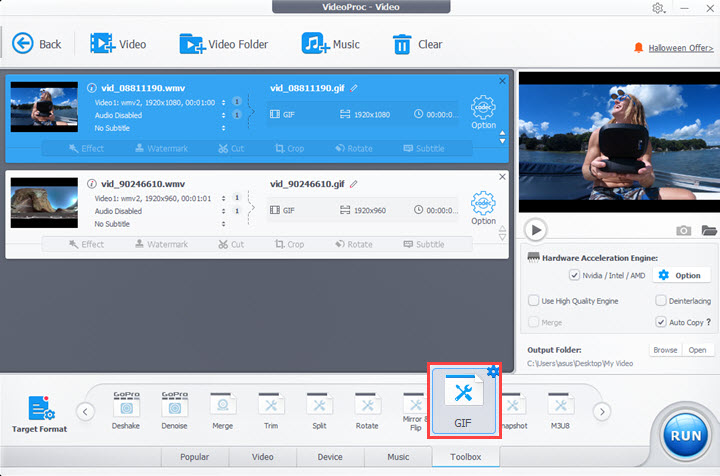The width and height of the screenshot is (720, 476).
Task: Select the M3U8 tool
Action: pyautogui.click(x=560, y=410)
